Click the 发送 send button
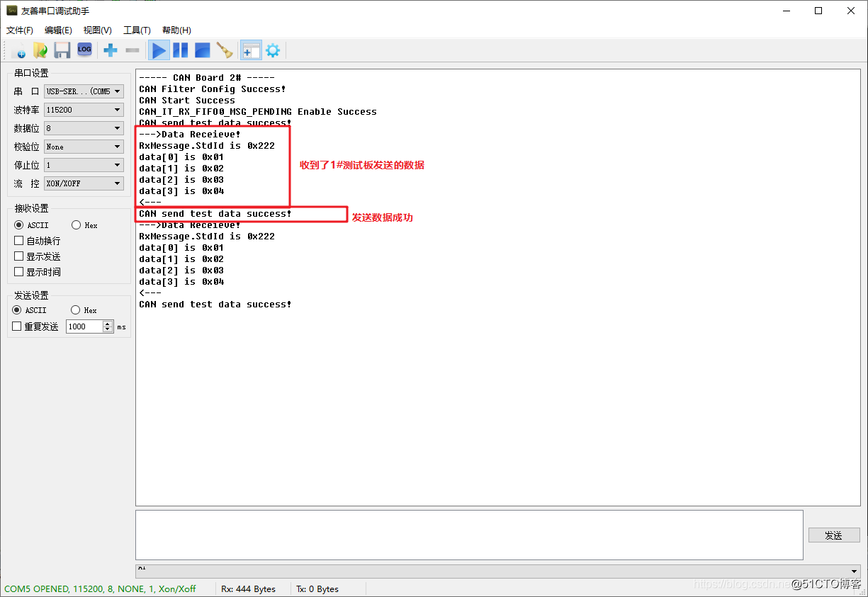The image size is (868, 597). [x=834, y=535]
